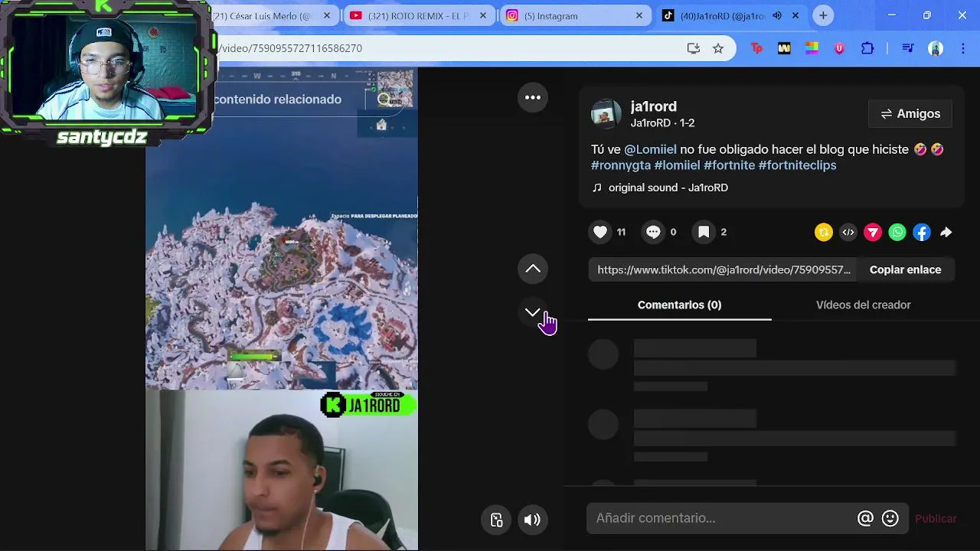The height and width of the screenshot is (551, 980).
Task: Open the #ronnygta hashtag
Action: pyautogui.click(x=621, y=165)
